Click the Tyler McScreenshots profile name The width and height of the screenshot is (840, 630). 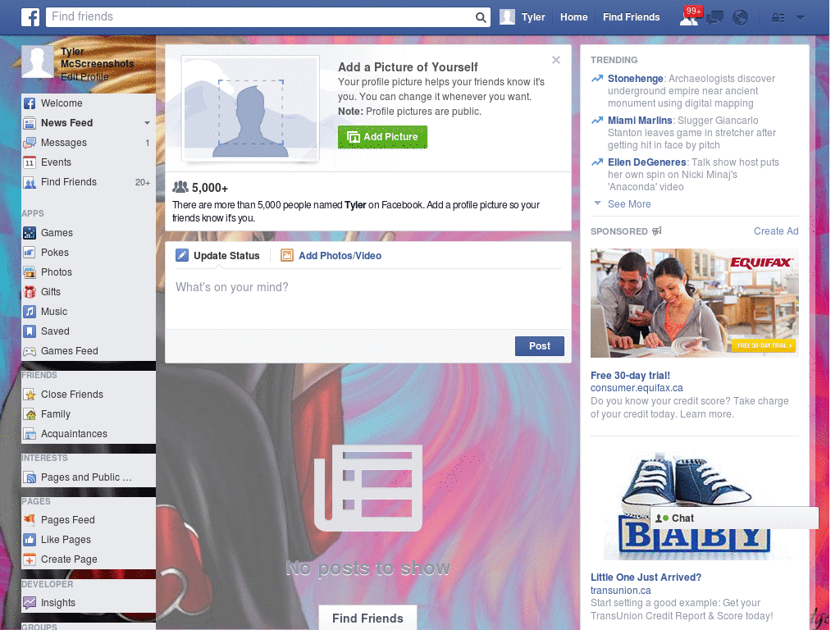point(97,58)
